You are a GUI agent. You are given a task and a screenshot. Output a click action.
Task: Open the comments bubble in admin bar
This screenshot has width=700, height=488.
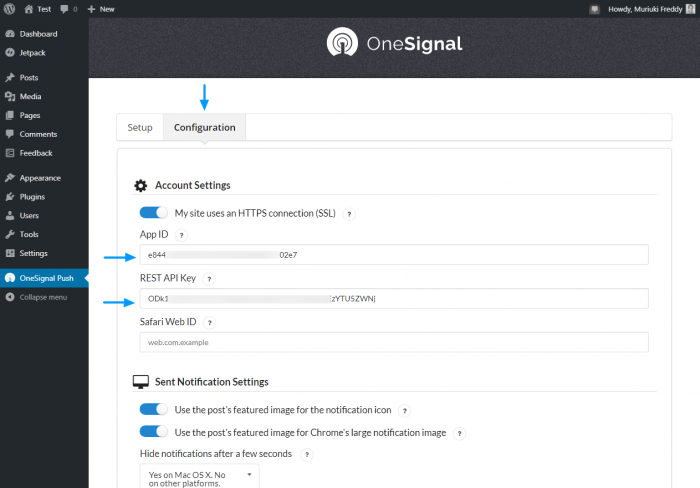tap(67, 8)
